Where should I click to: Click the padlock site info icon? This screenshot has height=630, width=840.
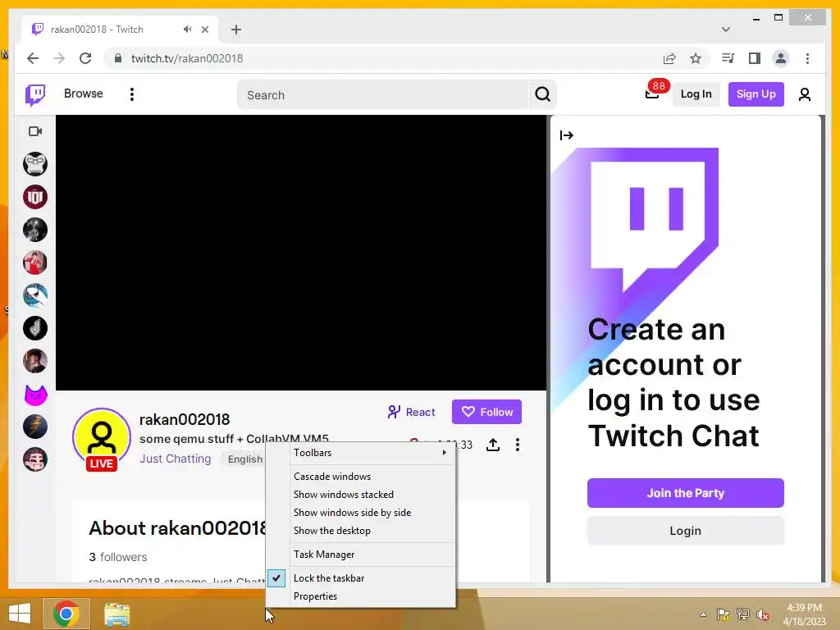118,58
